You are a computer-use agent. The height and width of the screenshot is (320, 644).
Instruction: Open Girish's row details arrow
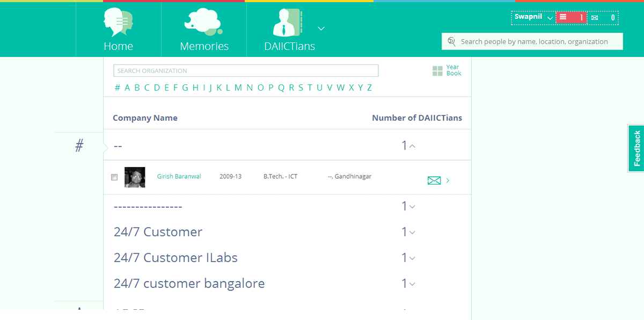pyautogui.click(x=448, y=180)
